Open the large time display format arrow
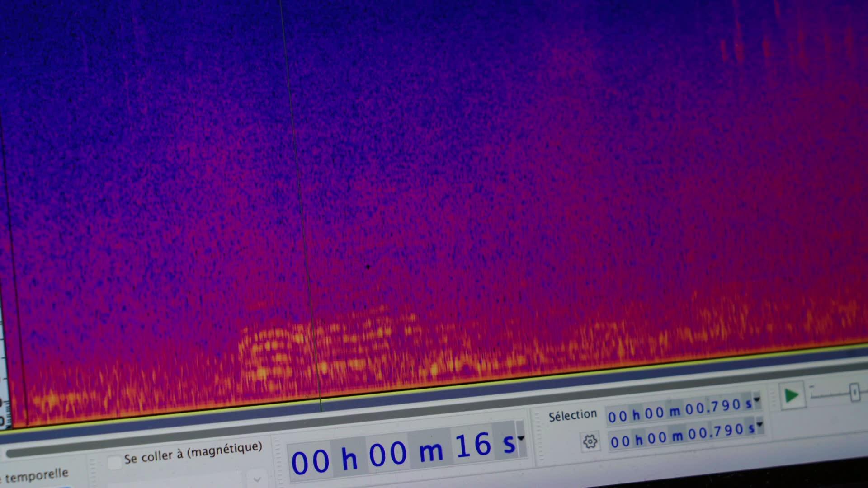 (x=521, y=438)
